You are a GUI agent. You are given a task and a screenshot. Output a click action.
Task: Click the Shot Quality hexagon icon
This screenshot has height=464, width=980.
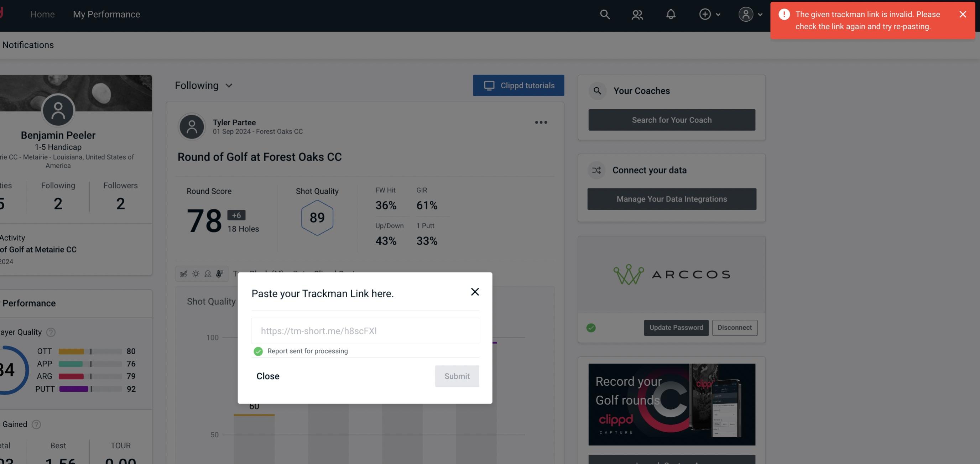pos(317,217)
